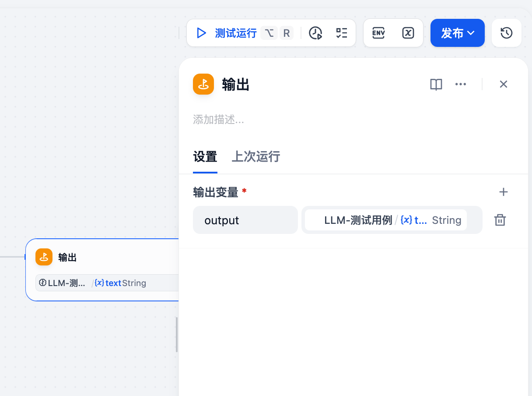Open run history clock icon in toolbar
This screenshot has height=396, width=532.
pos(315,33)
